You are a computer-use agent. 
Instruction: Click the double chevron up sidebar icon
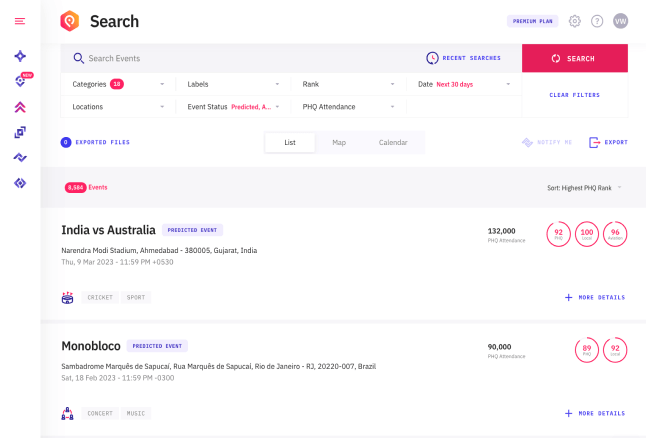pos(20,107)
